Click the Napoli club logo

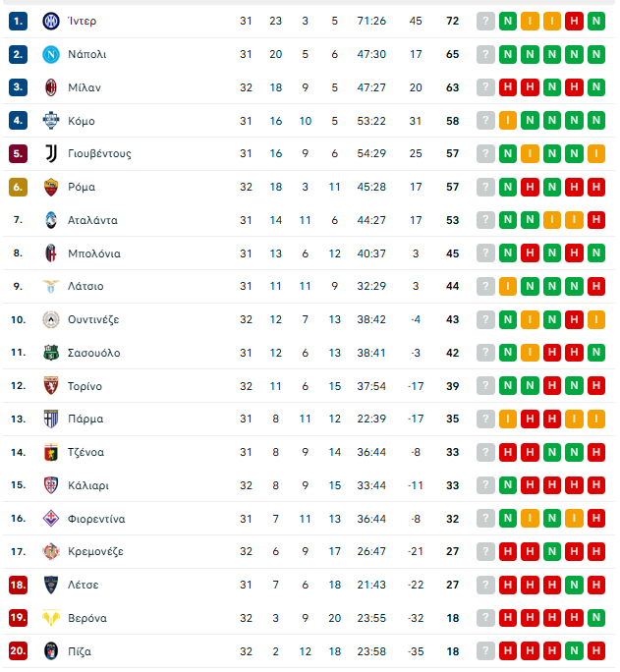tap(51, 54)
